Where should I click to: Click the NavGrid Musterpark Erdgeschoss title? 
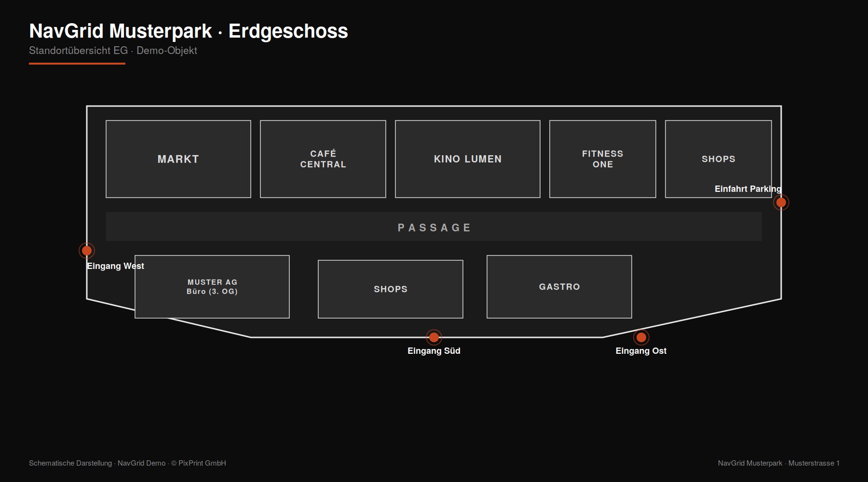[x=189, y=31]
